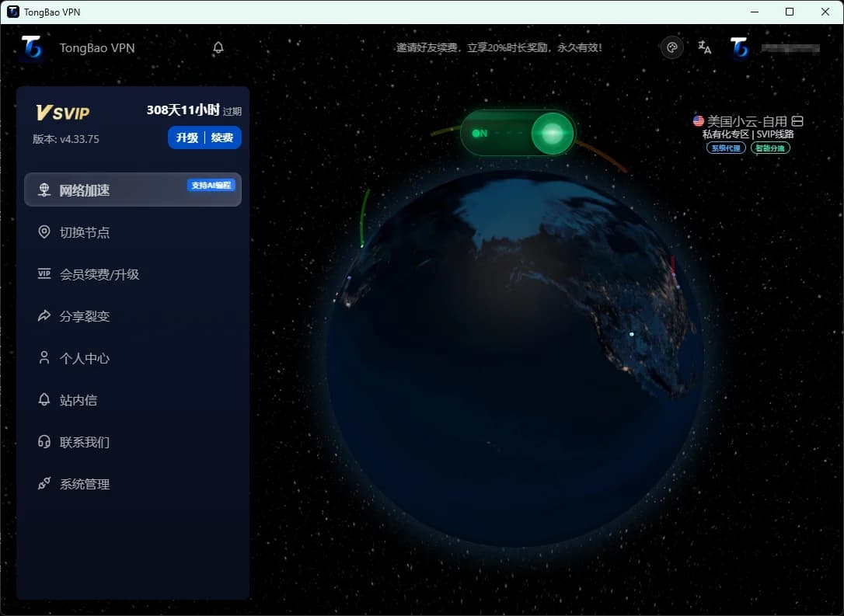Toggle the 智能分流 routing tag

(x=770, y=148)
